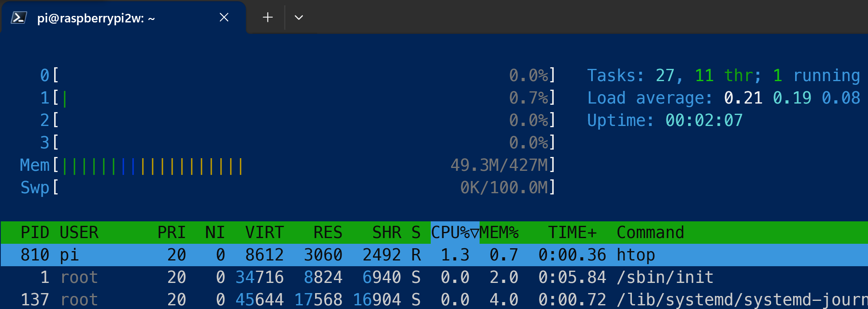Close the pi@raspberrypi2w tab

tap(224, 17)
